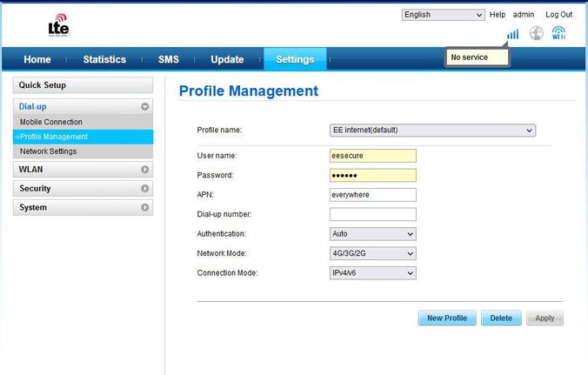Open the Network Mode dropdown
This screenshot has height=375, width=588.
(372, 253)
